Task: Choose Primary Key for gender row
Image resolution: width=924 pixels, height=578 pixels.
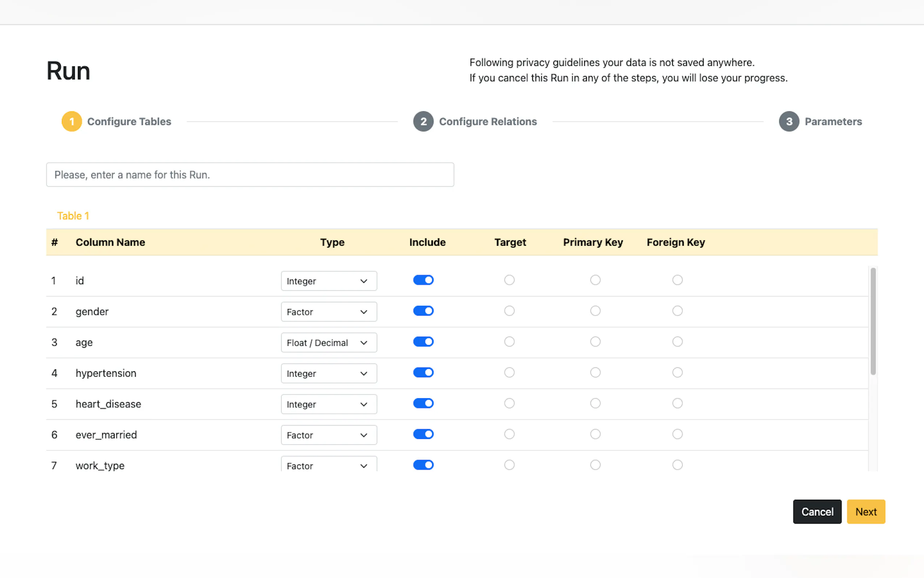Action: pos(595,311)
